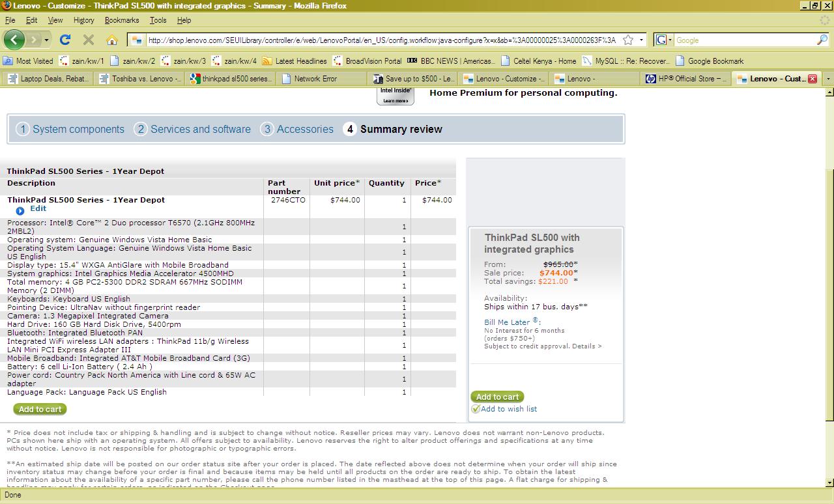Open the Latest Headlines feed bookmark
The width and height of the screenshot is (834, 504).
295,61
